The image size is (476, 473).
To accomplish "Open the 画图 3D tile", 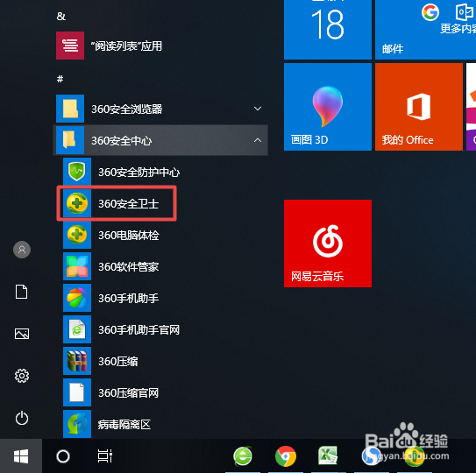I will [x=328, y=107].
